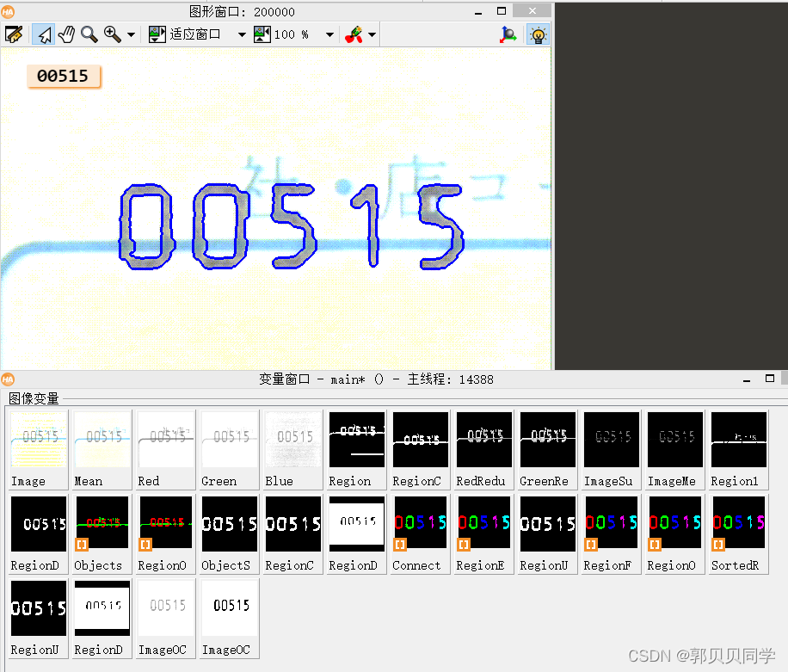Viewport: 788px width, 672px height.
Task: Select the arrow navigation tool
Action: coord(41,34)
